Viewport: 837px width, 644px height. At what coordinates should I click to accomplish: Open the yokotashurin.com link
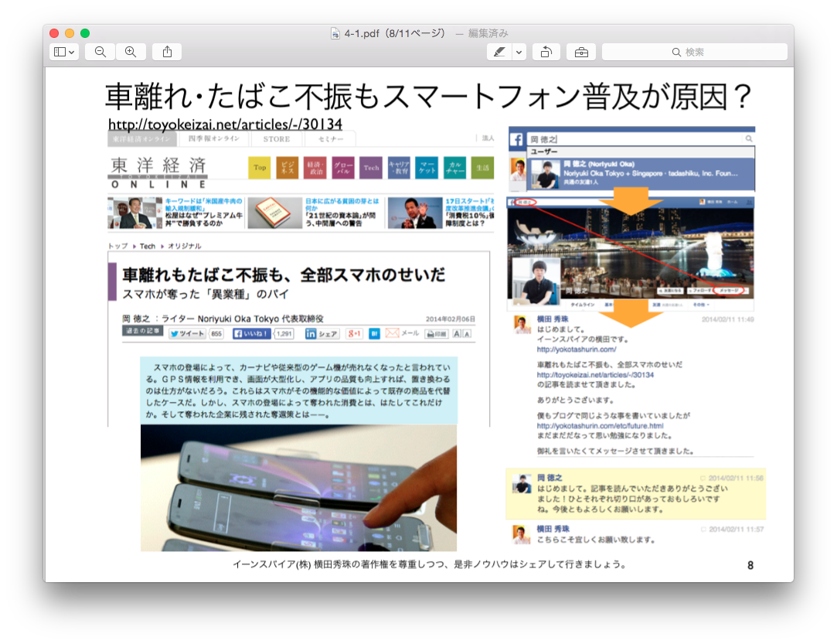(577, 349)
